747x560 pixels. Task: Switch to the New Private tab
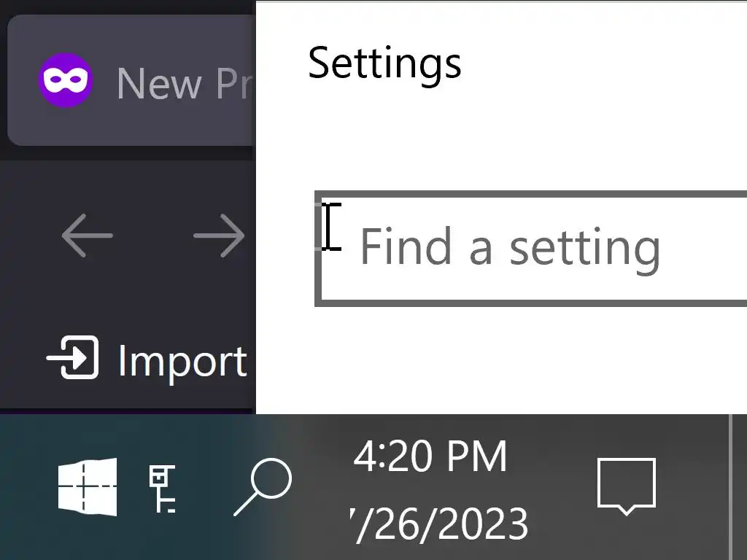point(175,82)
